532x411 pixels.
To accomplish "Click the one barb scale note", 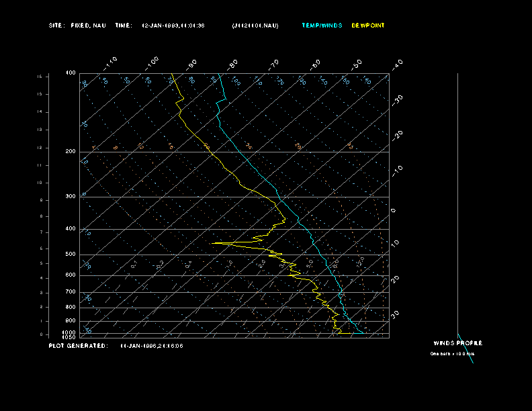I will (452, 354).
